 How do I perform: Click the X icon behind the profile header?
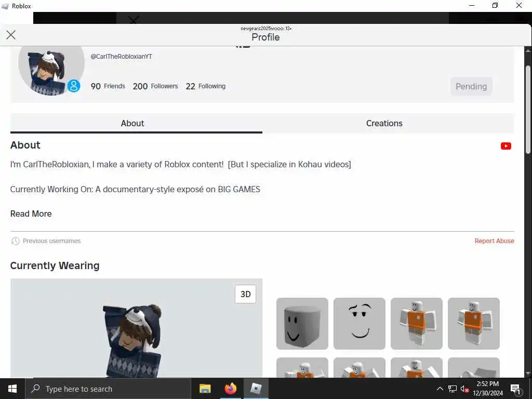click(x=134, y=20)
